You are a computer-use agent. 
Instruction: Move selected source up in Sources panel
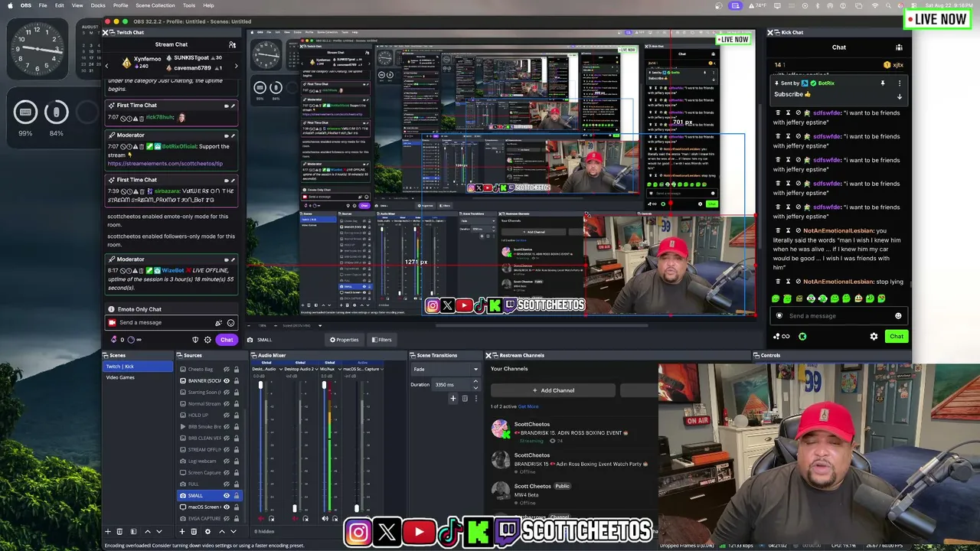point(222,531)
